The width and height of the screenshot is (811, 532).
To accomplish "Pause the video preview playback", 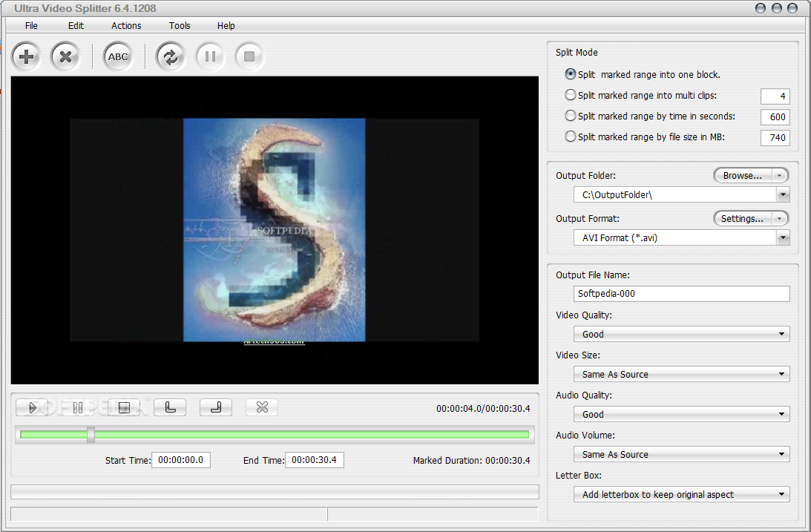I will (78, 408).
